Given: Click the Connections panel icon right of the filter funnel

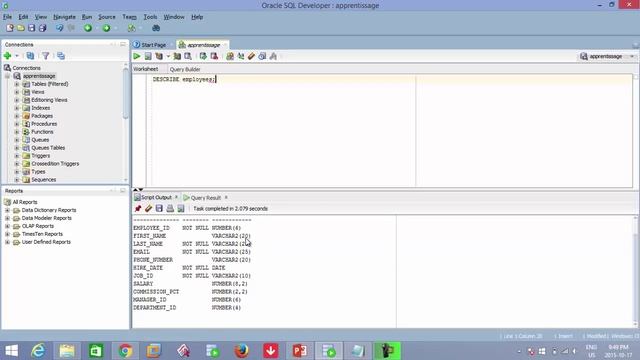Looking at the screenshot, I should tap(61, 56).
